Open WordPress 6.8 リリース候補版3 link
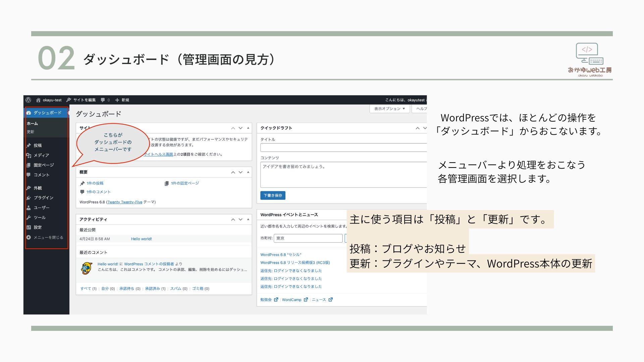Screen dimensions: 644x362 coord(295,263)
